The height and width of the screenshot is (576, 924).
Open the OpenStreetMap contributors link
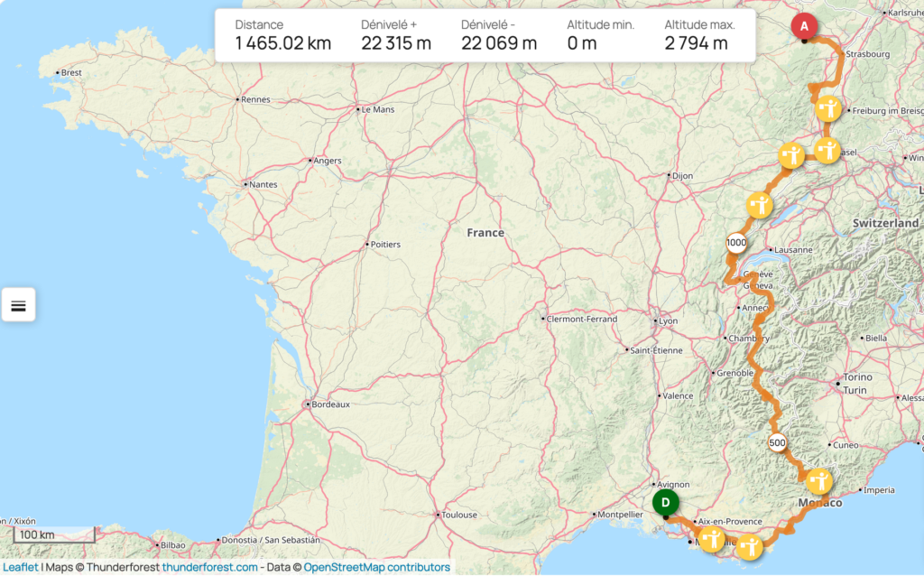point(376,567)
